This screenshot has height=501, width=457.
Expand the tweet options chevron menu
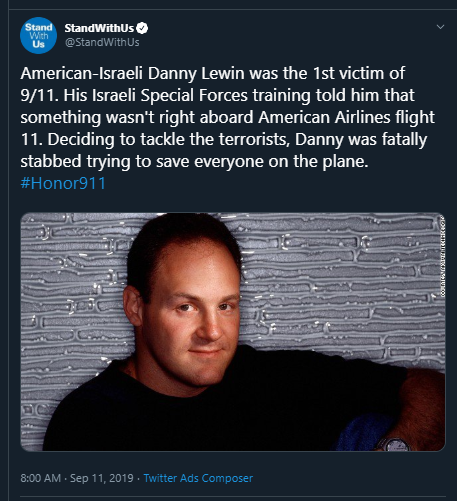click(x=440, y=27)
